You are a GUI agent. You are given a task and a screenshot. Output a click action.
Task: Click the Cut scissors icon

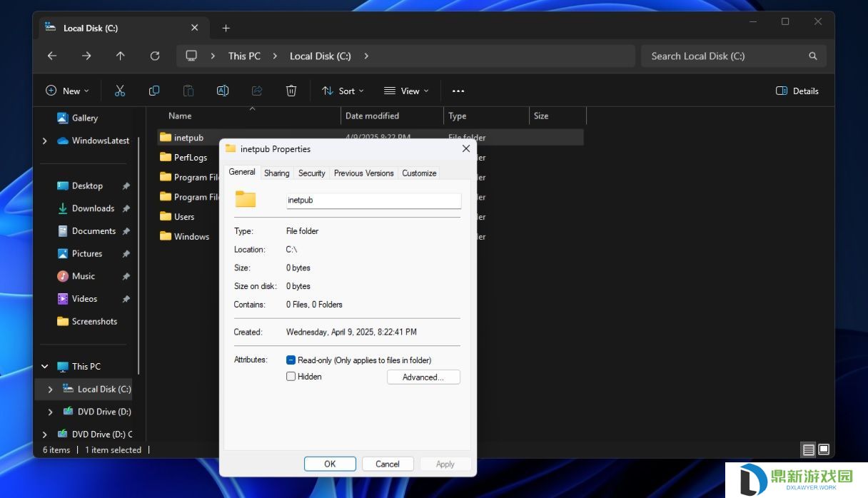tap(120, 91)
